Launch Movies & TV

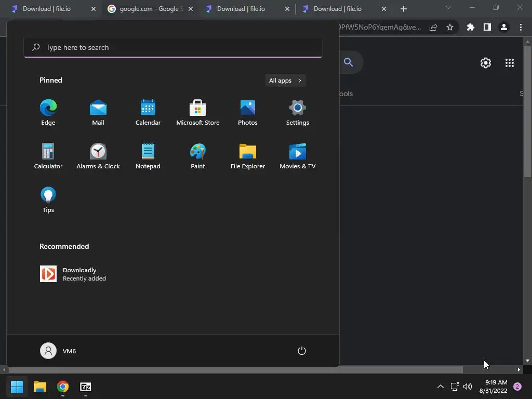(x=298, y=156)
